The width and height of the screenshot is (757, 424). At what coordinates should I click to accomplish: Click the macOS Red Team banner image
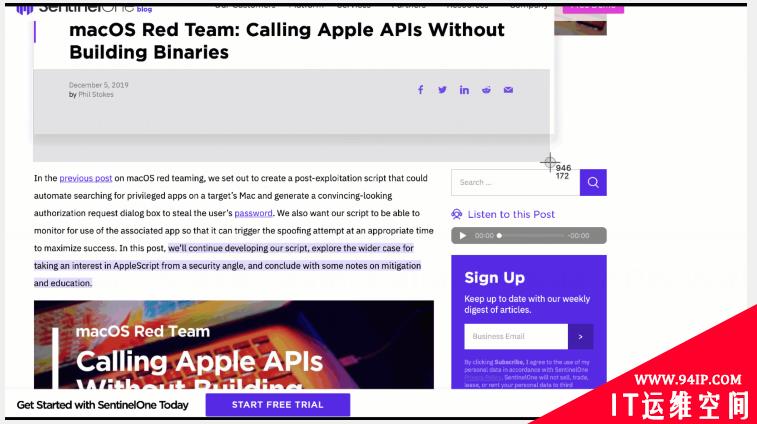pyautogui.click(x=234, y=344)
